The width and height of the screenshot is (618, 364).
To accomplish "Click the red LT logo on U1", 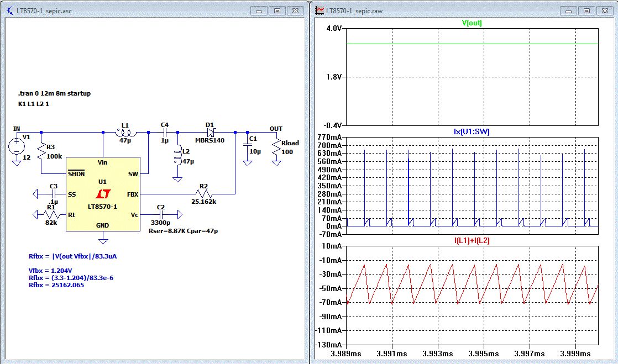I will pos(102,194).
